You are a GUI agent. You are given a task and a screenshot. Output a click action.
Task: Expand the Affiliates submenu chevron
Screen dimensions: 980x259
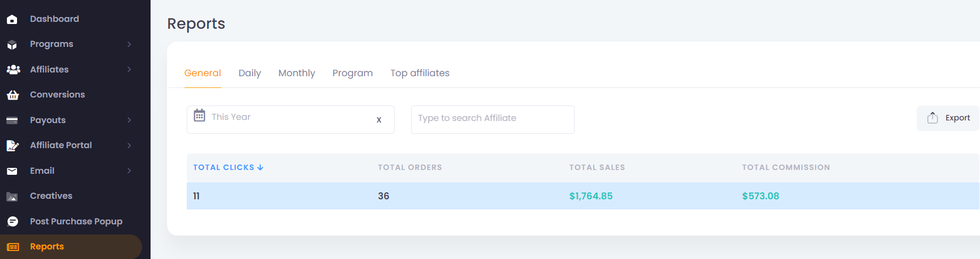coord(129,69)
